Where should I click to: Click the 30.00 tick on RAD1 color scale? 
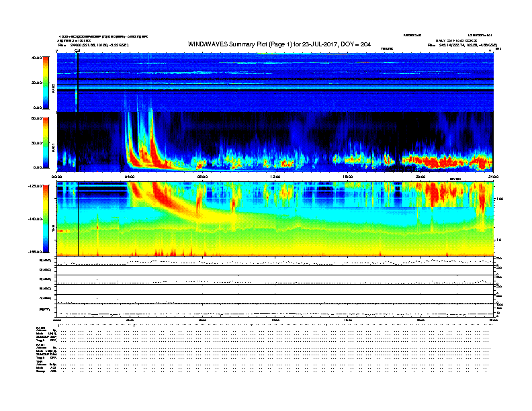coord(37,143)
